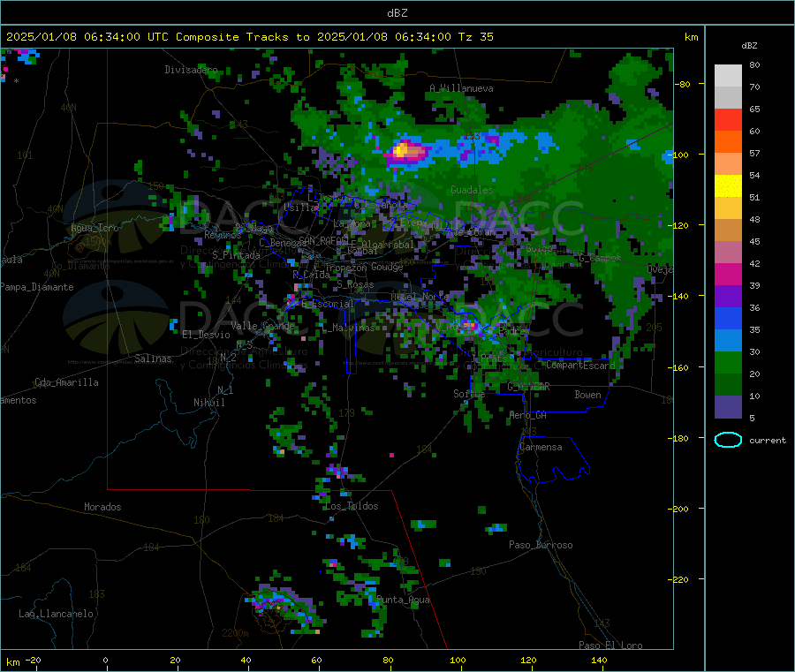Image resolution: width=795 pixels, height=672 pixels.
Task: Click the Paso_El_Loro map label
Action: [611, 646]
